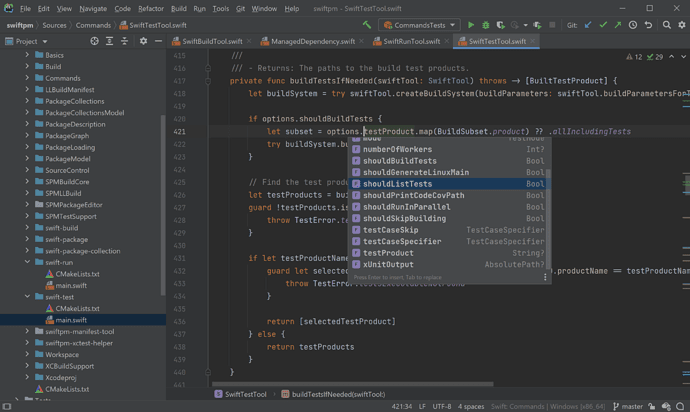690x412 pixels.
Task: Open CommandsTests run configuration dropdown
Action: click(x=419, y=25)
